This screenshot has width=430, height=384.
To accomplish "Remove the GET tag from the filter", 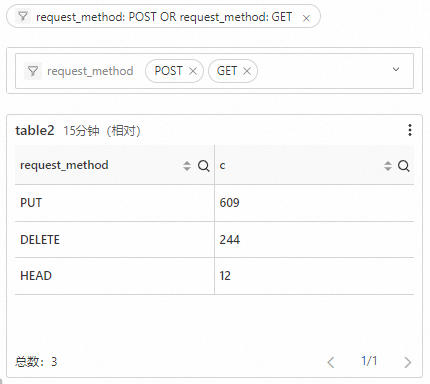I will [247, 71].
